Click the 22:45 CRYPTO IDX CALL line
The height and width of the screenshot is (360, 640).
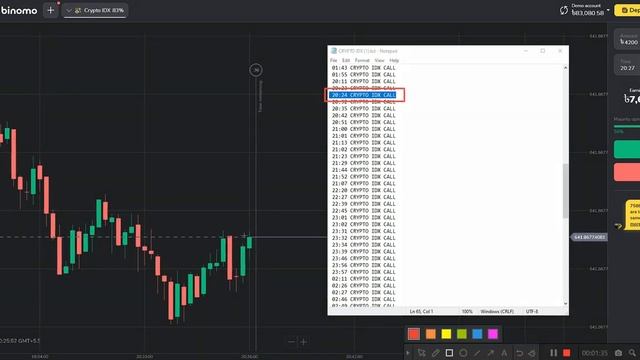point(364,211)
